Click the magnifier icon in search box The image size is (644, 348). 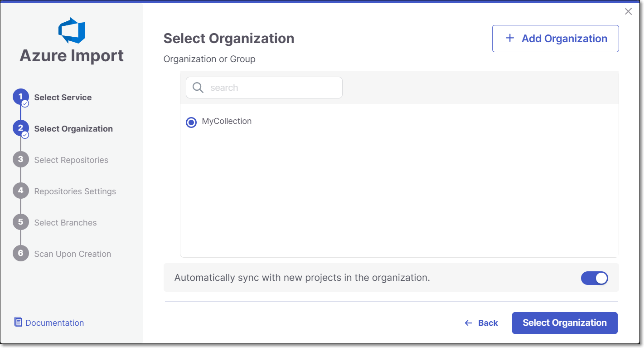(198, 88)
